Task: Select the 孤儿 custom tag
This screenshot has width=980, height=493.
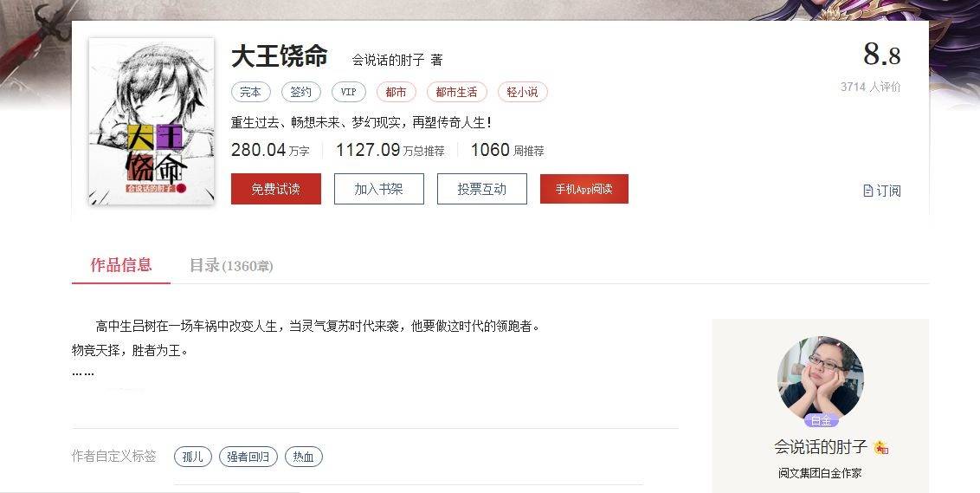Action: 192,457
